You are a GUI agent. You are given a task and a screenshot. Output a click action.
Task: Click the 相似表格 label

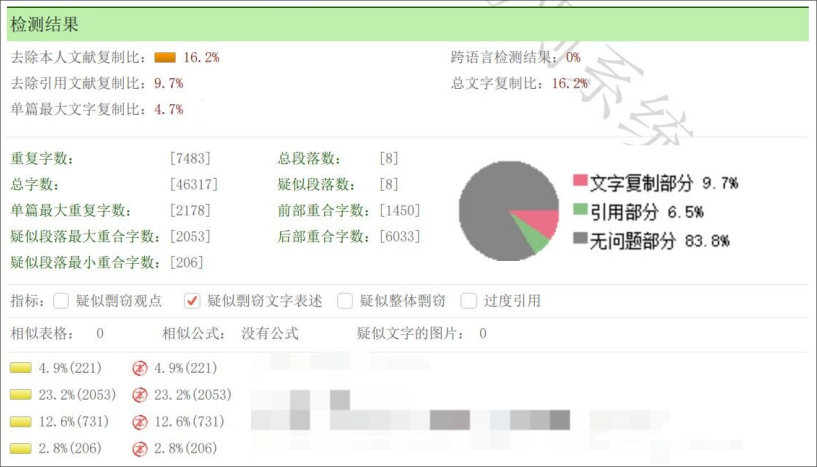42,334
